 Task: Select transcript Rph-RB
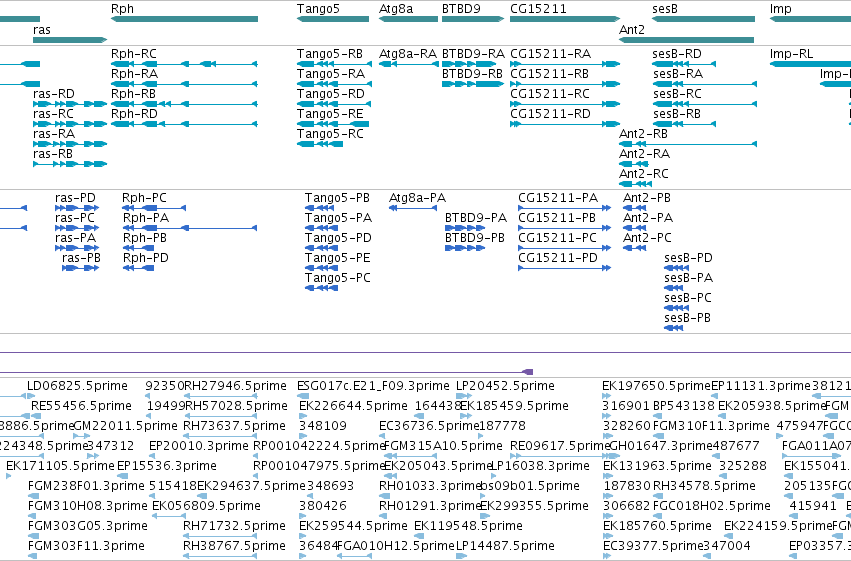(184, 104)
